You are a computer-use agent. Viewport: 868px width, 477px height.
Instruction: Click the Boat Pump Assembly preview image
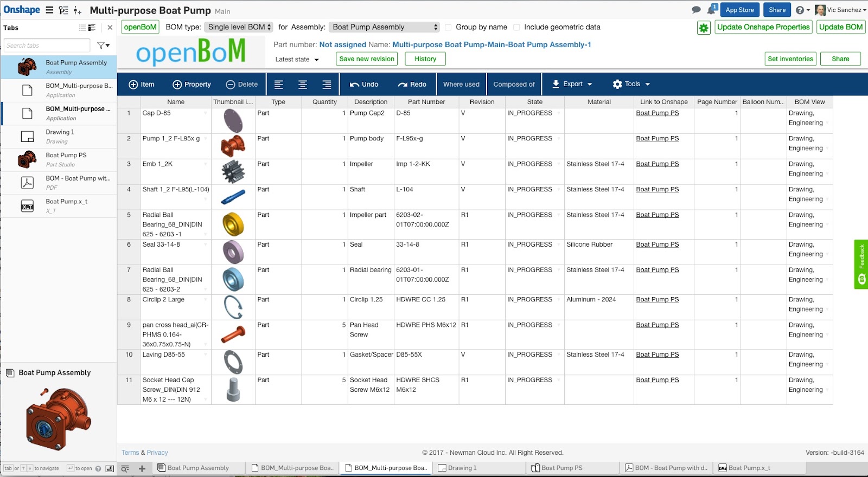pos(58,418)
